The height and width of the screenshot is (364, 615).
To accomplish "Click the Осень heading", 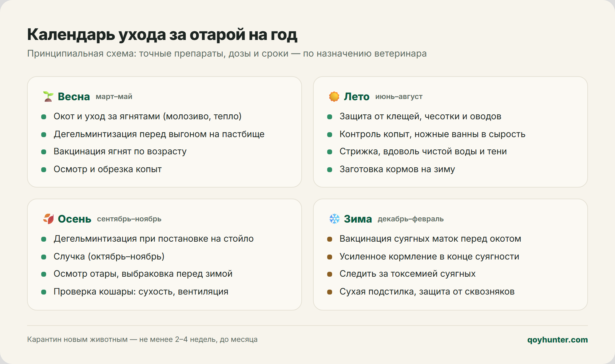I will coord(75,219).
